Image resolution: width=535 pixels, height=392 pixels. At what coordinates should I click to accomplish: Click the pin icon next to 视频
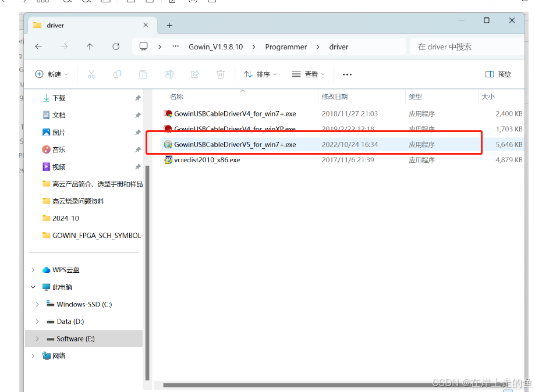[138, 167]
